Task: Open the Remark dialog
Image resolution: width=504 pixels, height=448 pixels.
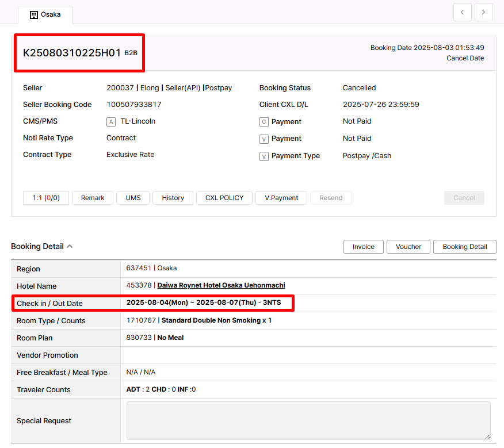Action: click(x=93, y=198)
